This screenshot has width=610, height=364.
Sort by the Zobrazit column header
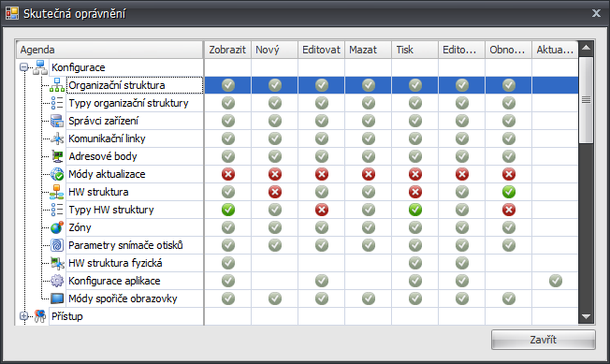(228, 50)
